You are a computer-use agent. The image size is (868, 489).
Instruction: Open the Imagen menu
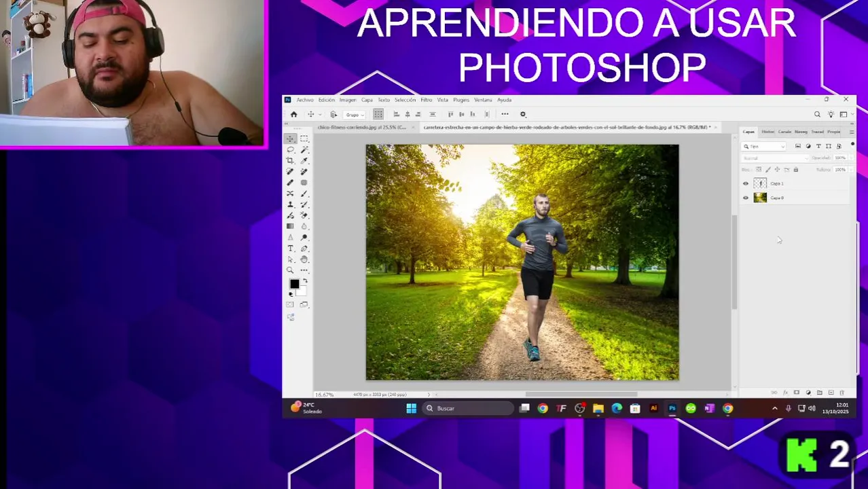(x=348, y=100)
